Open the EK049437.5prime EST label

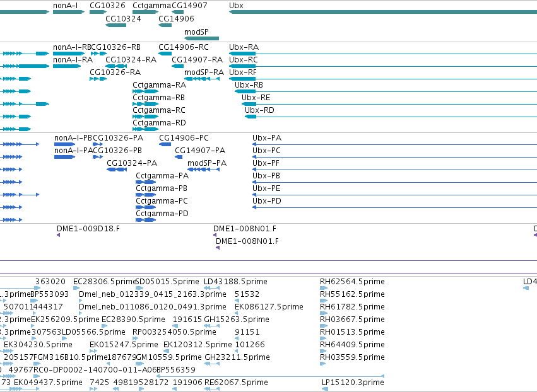coord(49,383)
